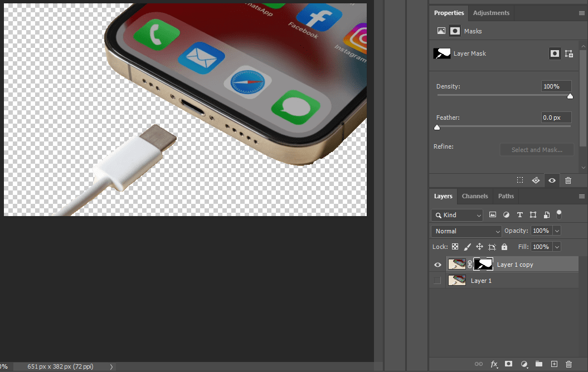Create a new group folder
588x372 pixels.
(539, 364)
